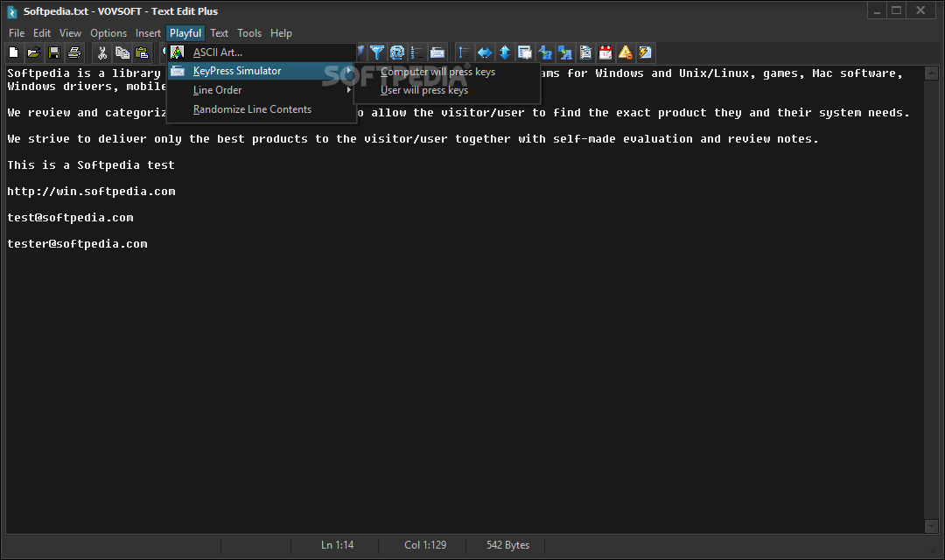Click the 542 Bytes status entry
Image resolution: width=945 pixels, height=560 pixels.
point(507,545)
